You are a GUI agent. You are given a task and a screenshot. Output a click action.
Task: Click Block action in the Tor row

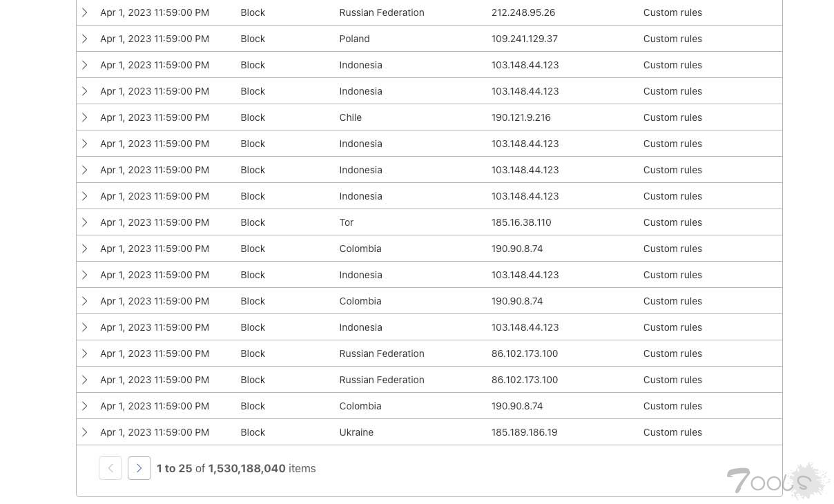point(253,222)
